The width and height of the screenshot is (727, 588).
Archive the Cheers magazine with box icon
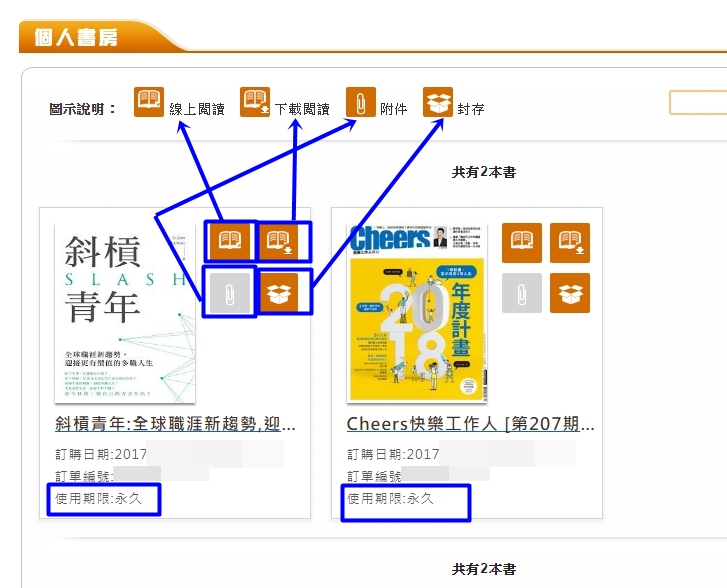click(x=570, y=293)
